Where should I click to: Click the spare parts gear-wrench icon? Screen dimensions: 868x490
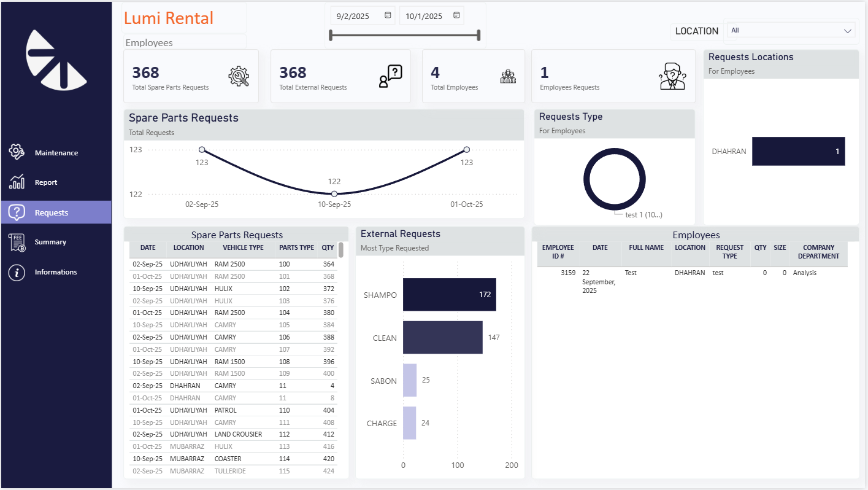(x=239, y=76)
